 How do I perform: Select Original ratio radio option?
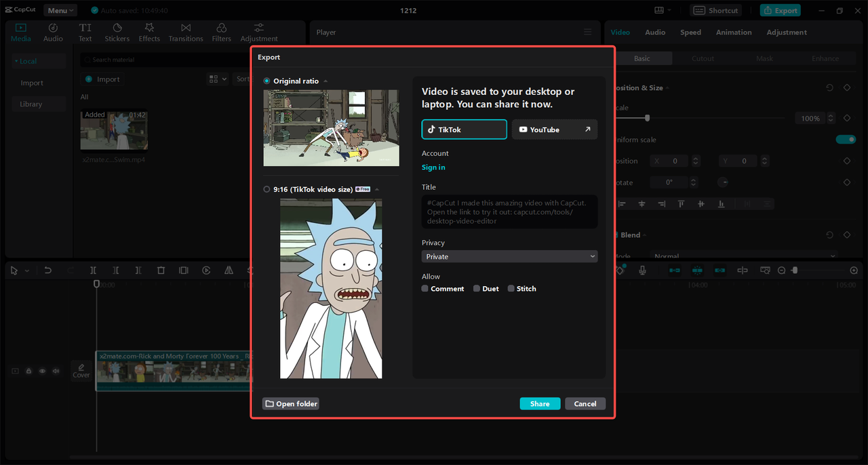tap(267, 81)
